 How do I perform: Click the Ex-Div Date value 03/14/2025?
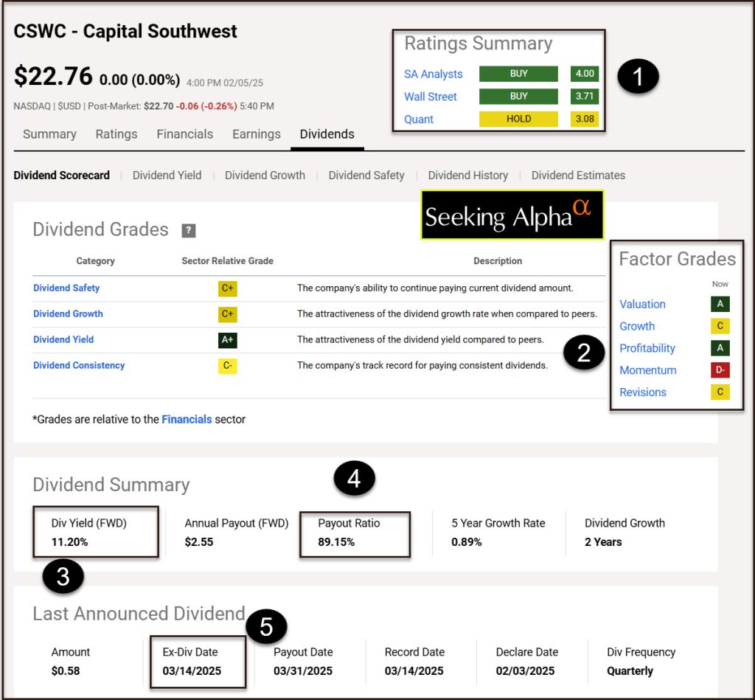point(192,671)
